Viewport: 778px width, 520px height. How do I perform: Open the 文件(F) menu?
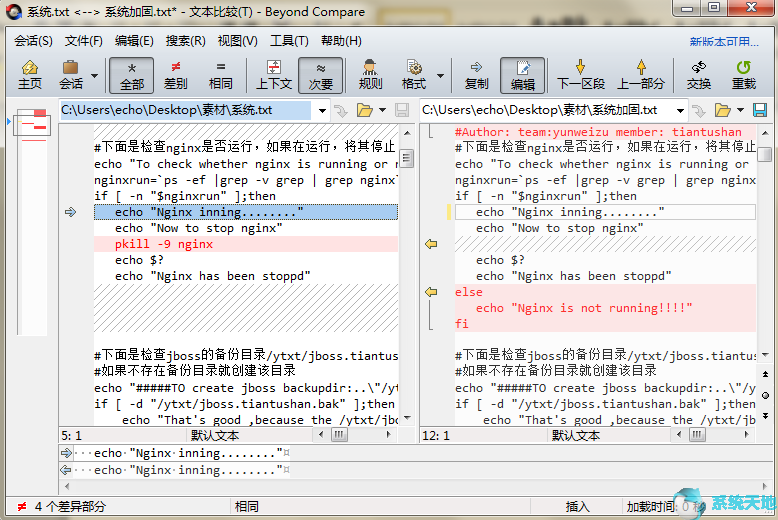point(83,41)
